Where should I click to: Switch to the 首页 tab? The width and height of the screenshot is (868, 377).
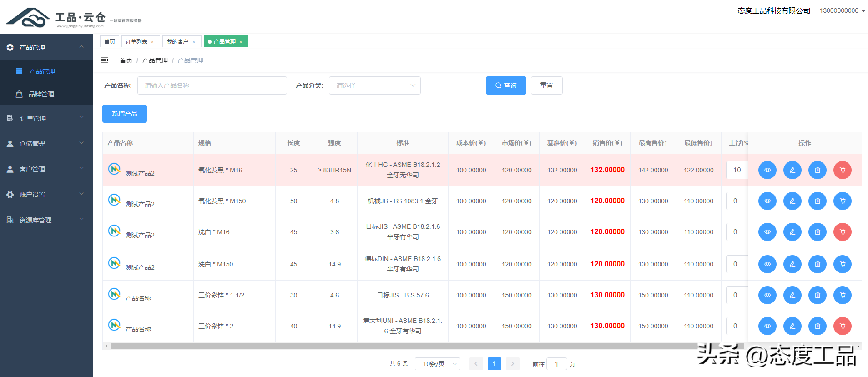(x=110, y=41)
